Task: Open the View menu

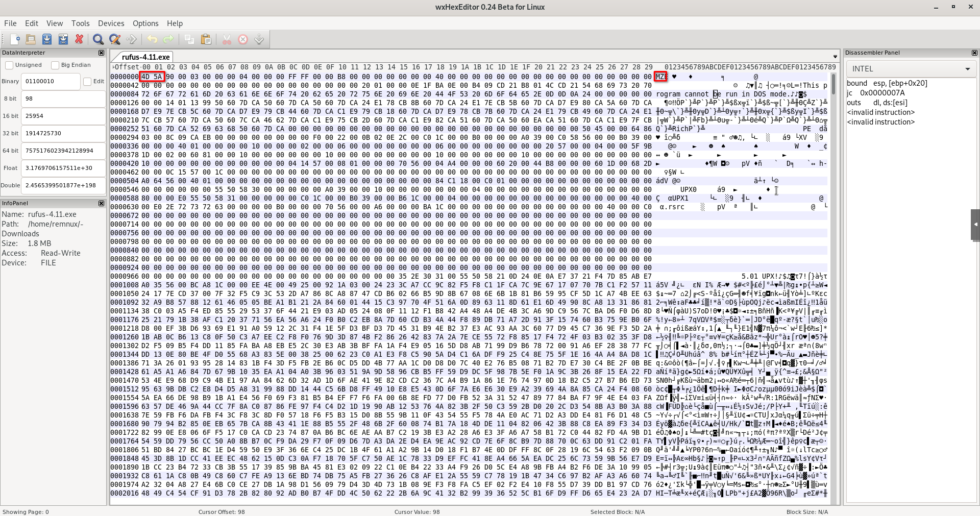Action: click(55, 23)
